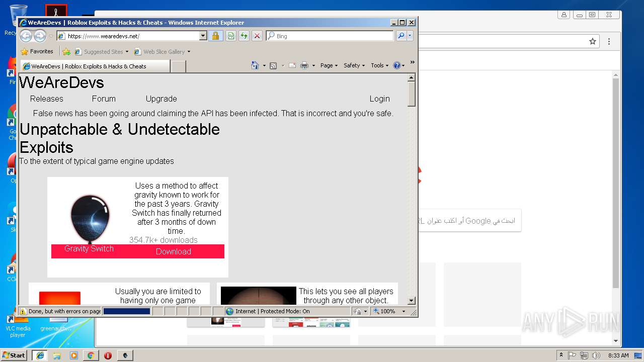The width and height of the screenshot is (644, 362).
Task: Click the RSS feeds icon
Action: pyautogui.click(x=273, y=65)
